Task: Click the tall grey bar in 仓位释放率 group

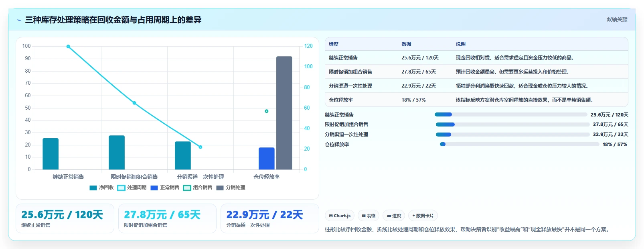Action: pos(284,113)
